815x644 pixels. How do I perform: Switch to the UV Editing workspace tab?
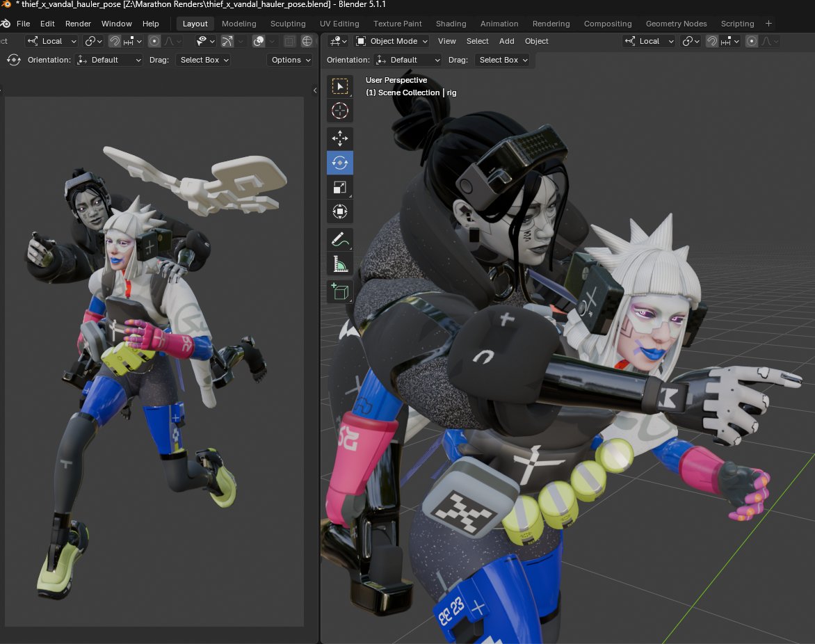point(339,24)
